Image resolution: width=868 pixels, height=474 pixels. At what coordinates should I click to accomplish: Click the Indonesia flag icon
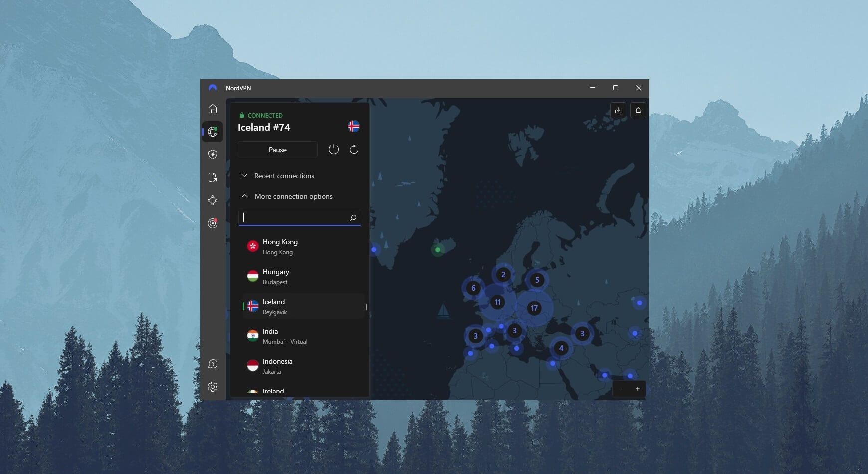[253, 365]
